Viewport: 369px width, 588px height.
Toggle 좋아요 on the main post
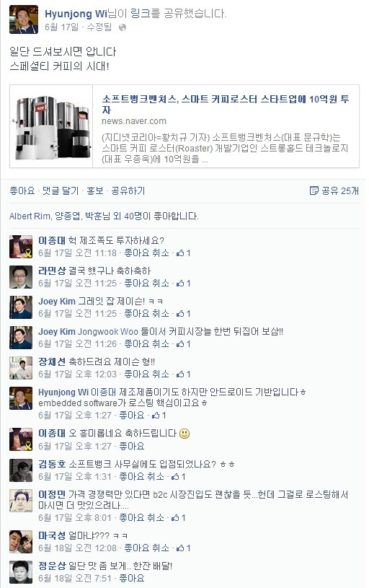(x=22, y=191)
